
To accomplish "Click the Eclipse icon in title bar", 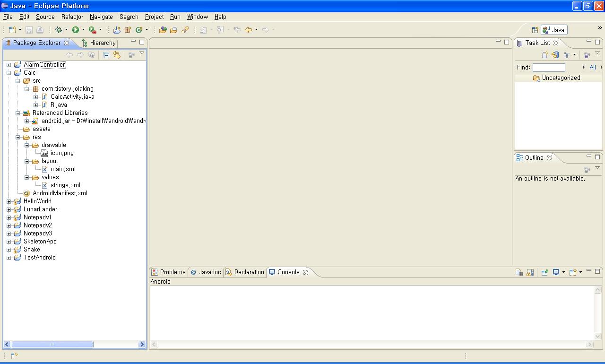I will (5, 6).
